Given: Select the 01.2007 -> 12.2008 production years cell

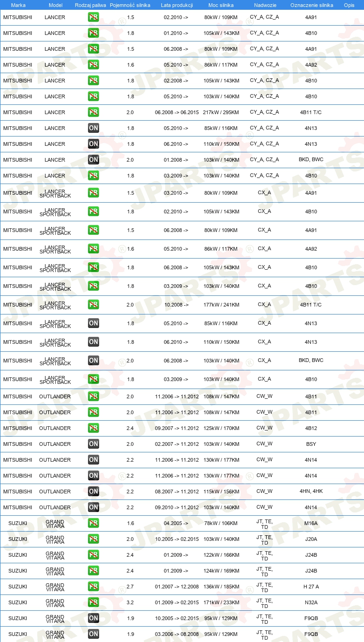Looking at the screenshot, I should click(177, 587).
